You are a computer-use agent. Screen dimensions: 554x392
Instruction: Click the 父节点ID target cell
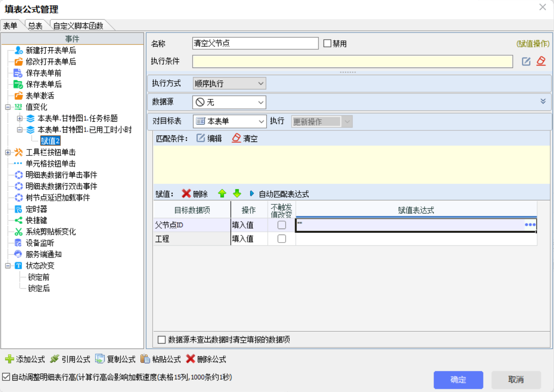[x=192, y=225]
